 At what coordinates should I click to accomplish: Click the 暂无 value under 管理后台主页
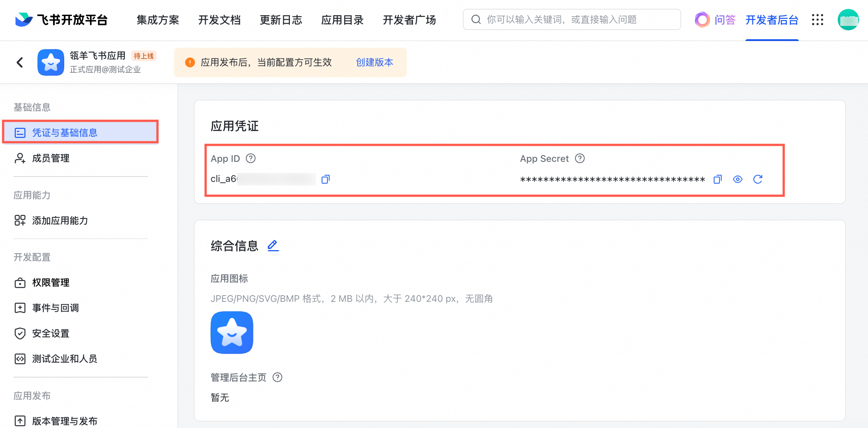220,398
